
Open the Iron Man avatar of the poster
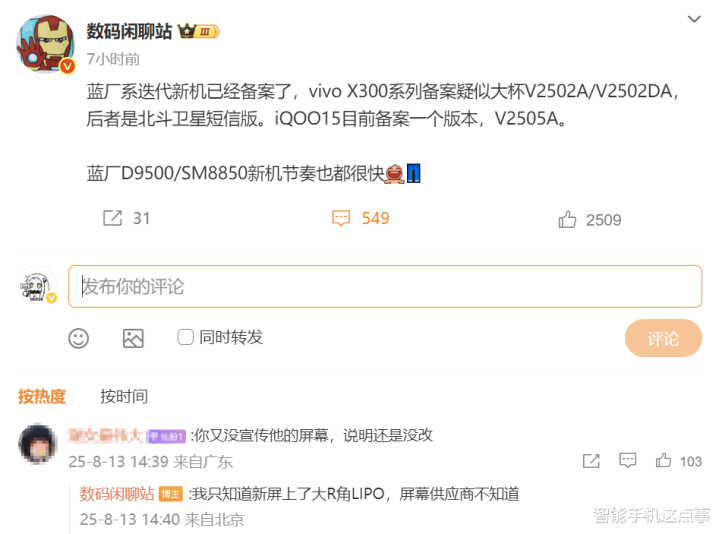coord(45,44)
